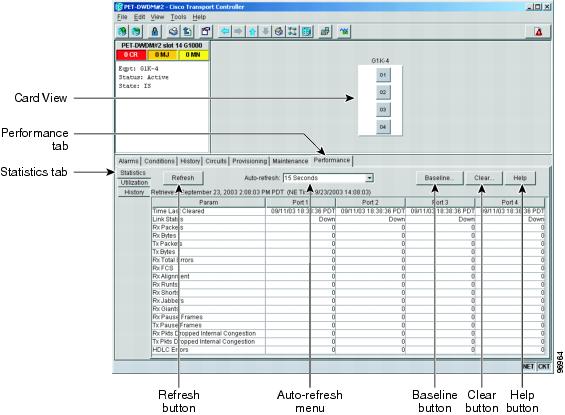
Task: Click the Clear button
Action: 484,178
